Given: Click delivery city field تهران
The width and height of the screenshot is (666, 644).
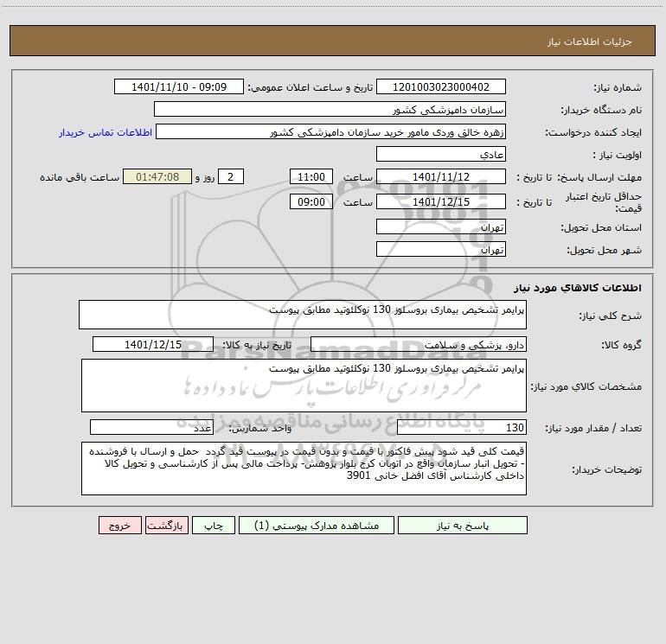Looking at the screenshot, I should 441,249.
